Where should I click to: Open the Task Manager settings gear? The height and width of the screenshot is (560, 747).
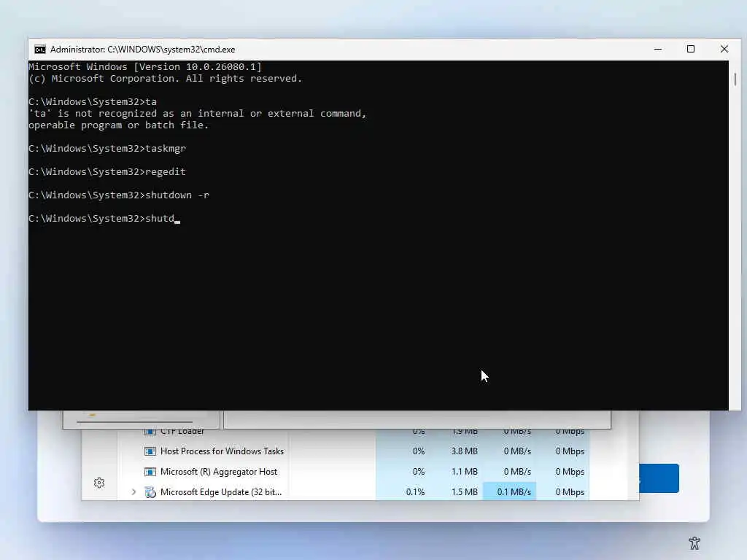[99, 483]
